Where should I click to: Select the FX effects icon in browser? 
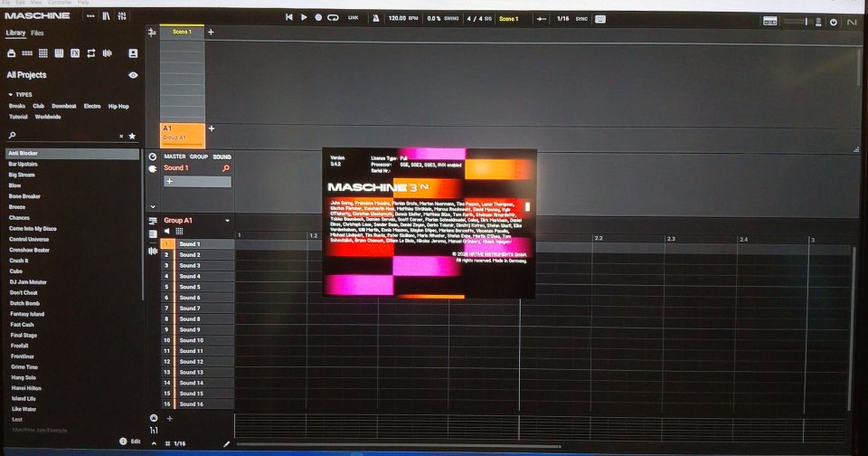coord(75,53)
